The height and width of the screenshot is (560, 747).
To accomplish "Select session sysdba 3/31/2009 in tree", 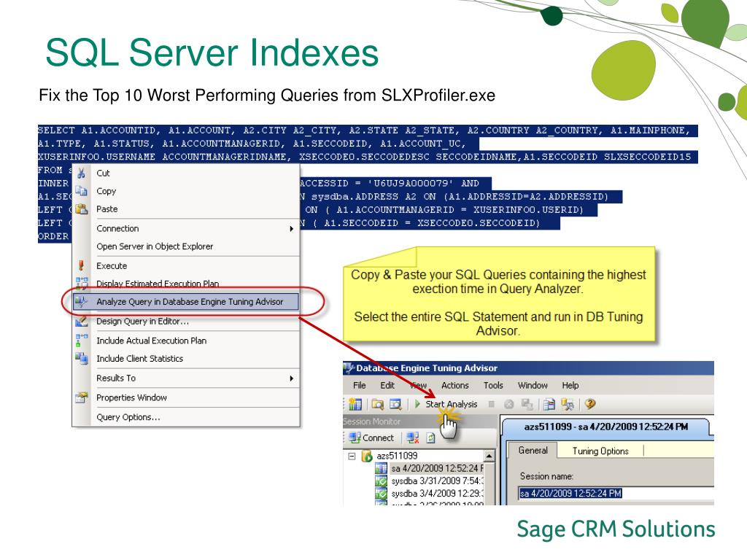I will (x=437, y=481).
